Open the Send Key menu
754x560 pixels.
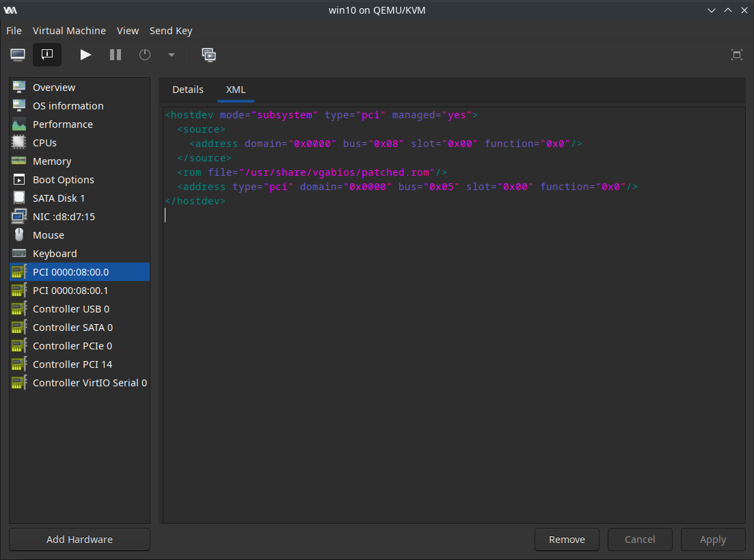(x=171, y=31)
